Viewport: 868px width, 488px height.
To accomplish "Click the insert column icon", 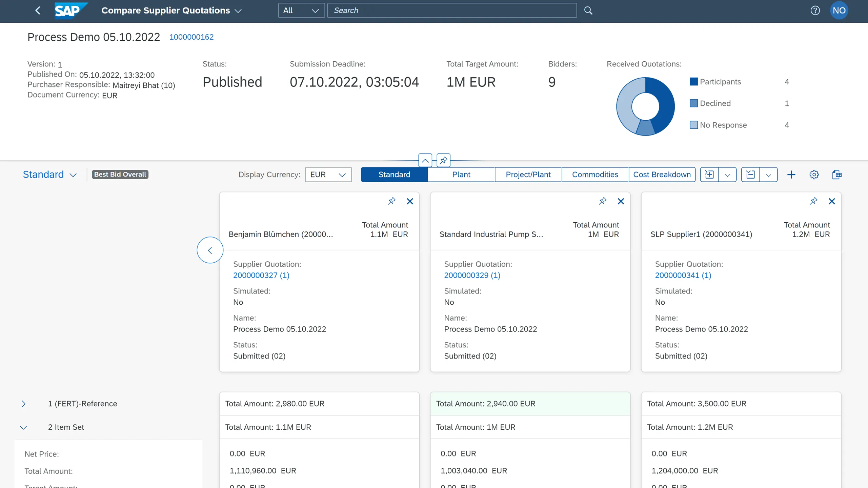I will pyautogui.click(x=710, y=174).
